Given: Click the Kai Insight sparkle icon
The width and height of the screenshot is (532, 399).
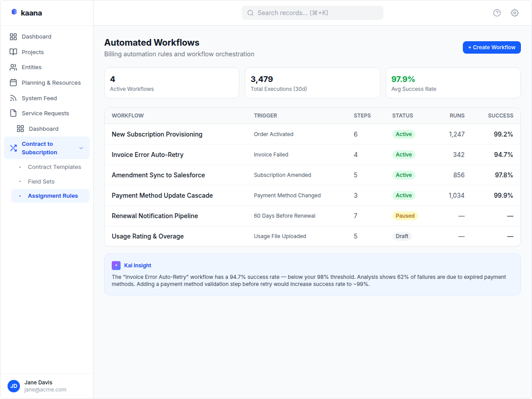Looking at the screenshot, I should pos(116,265).
